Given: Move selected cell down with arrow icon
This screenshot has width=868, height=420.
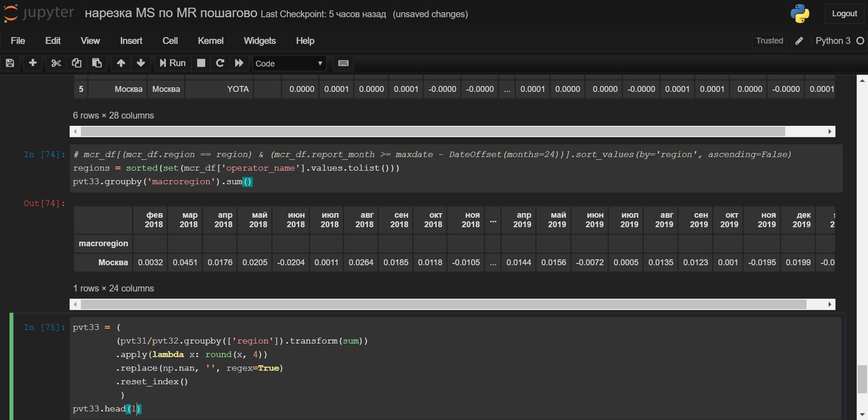Looking at the screenshot, I should pos(141,63).
